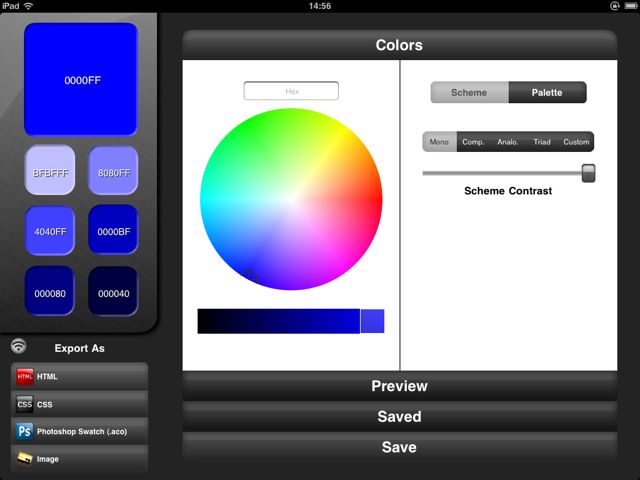Expand the Preview section

400,386
